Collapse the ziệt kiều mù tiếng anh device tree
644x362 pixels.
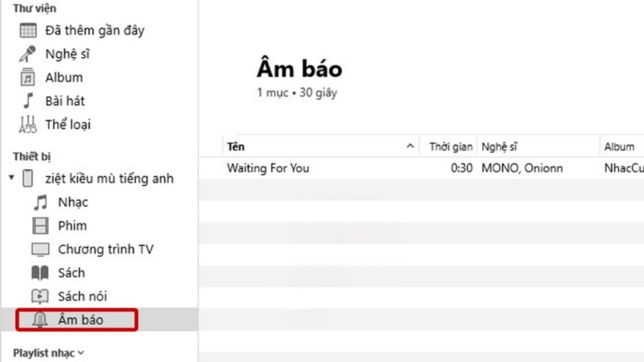coord(11,178)
